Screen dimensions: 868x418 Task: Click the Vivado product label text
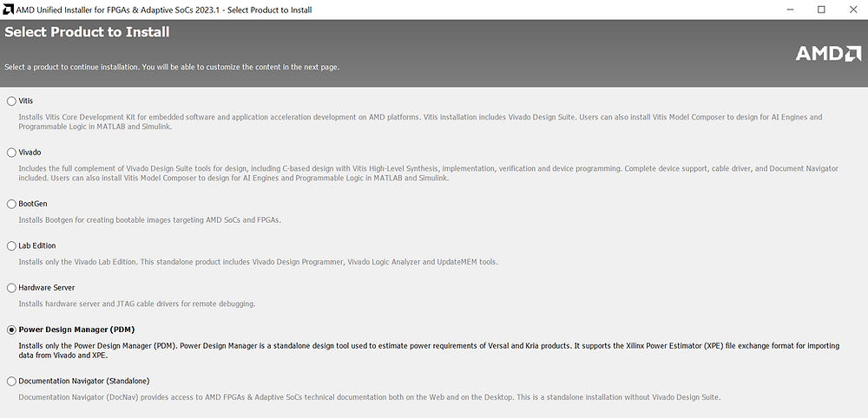(30, 152)
